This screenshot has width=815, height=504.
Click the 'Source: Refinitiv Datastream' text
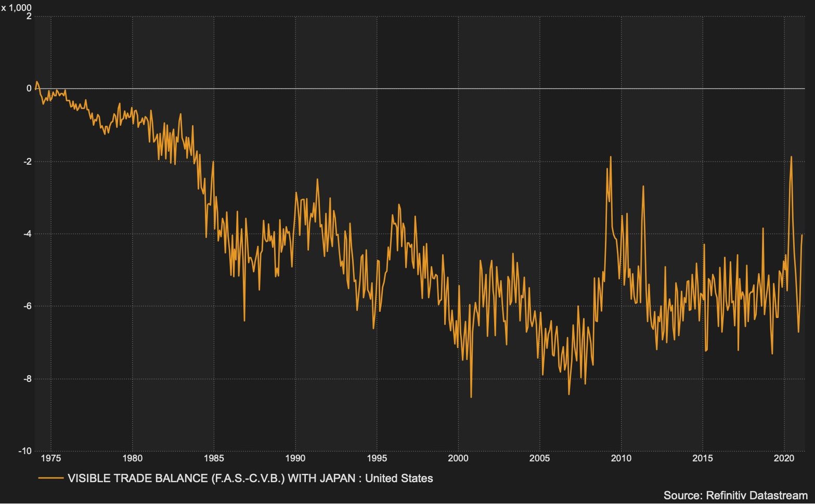click(x=735, y=495)
